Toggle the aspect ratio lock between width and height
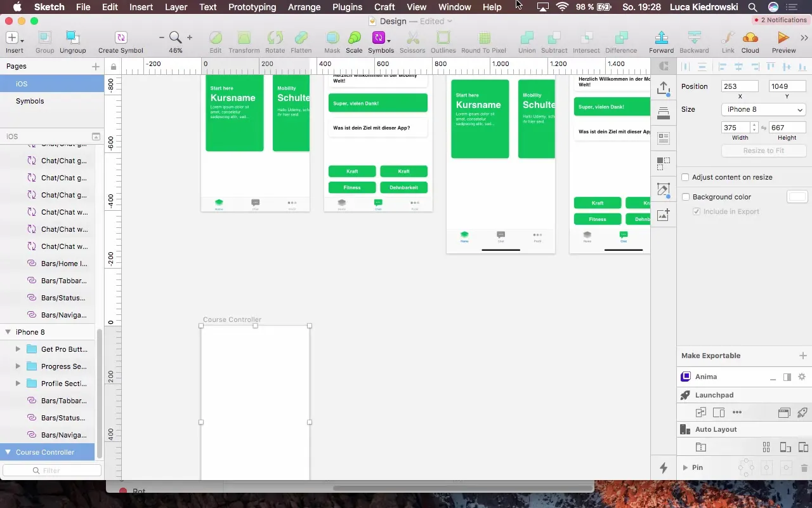Screen dimensions: 812x508 click(x=764, y=128)
